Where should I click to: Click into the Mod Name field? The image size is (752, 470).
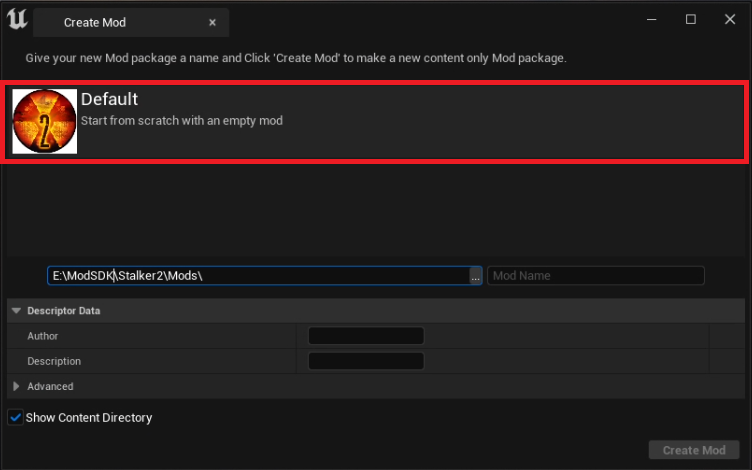pyautogui.click(x=595, y=276)
